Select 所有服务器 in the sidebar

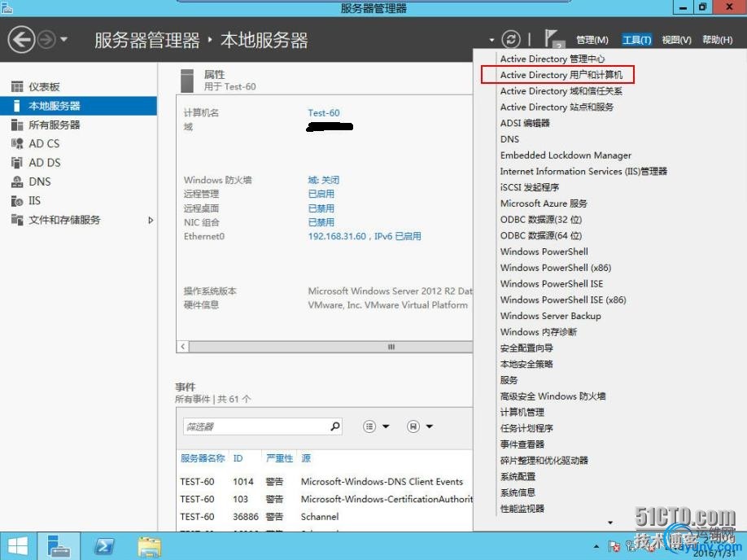pos(78,125)
